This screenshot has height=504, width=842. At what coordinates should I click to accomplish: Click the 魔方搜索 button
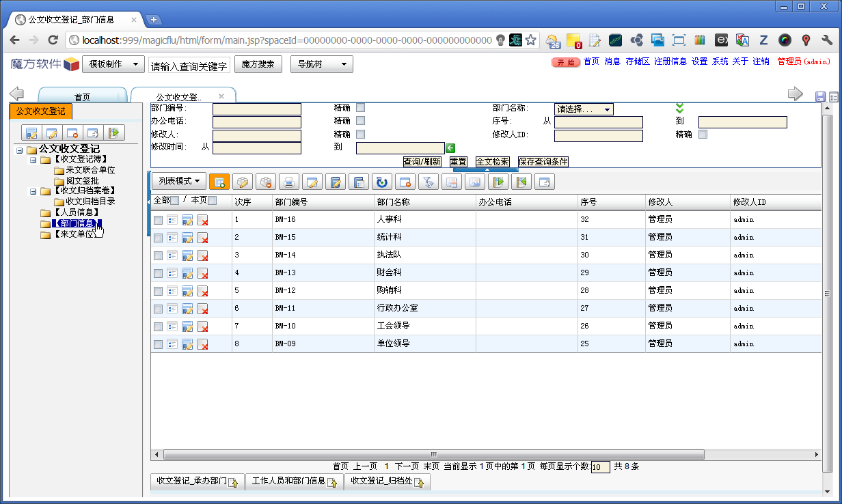coord(258,65)
